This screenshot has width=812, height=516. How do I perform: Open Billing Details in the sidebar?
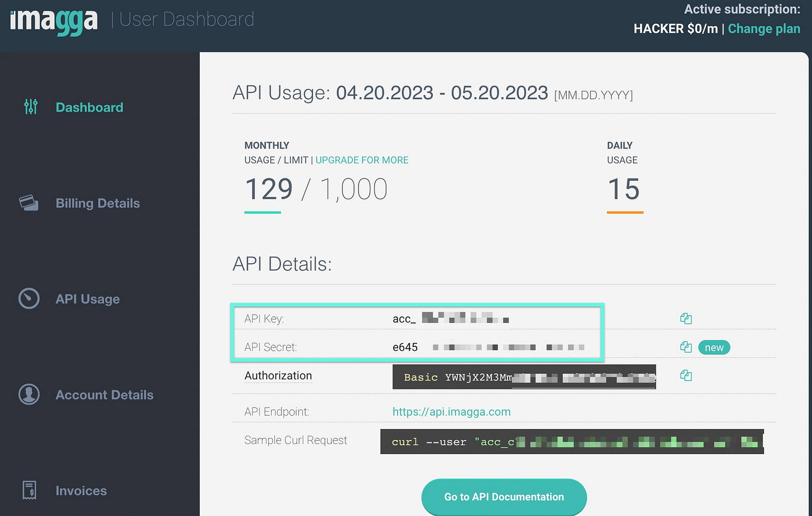pos(98,203)
